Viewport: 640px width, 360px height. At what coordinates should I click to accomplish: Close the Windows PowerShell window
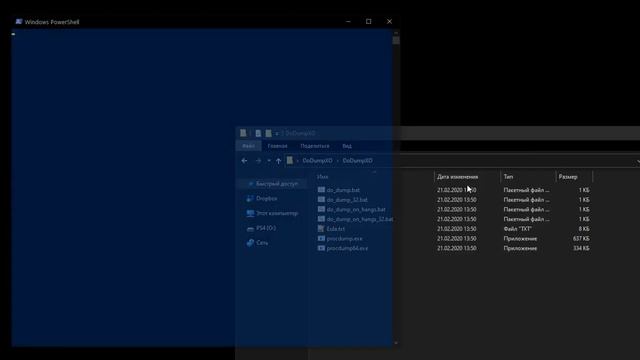click(389, 22)
